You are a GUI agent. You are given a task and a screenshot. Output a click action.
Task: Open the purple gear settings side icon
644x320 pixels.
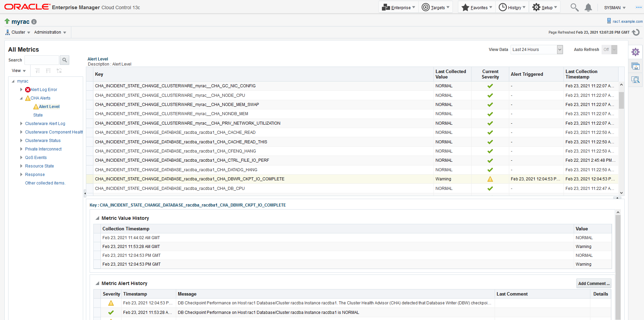[x=636, y=52]
